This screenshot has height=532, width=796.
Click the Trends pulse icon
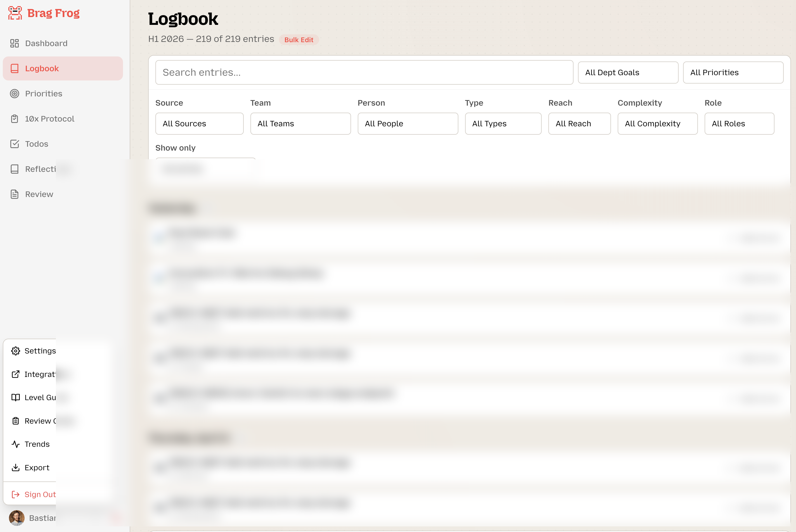(x=16, y=444)
